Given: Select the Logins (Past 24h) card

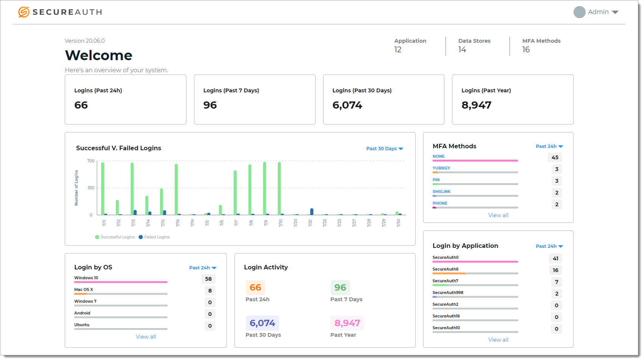Looking at the screenshot, I should pos(125,100).
